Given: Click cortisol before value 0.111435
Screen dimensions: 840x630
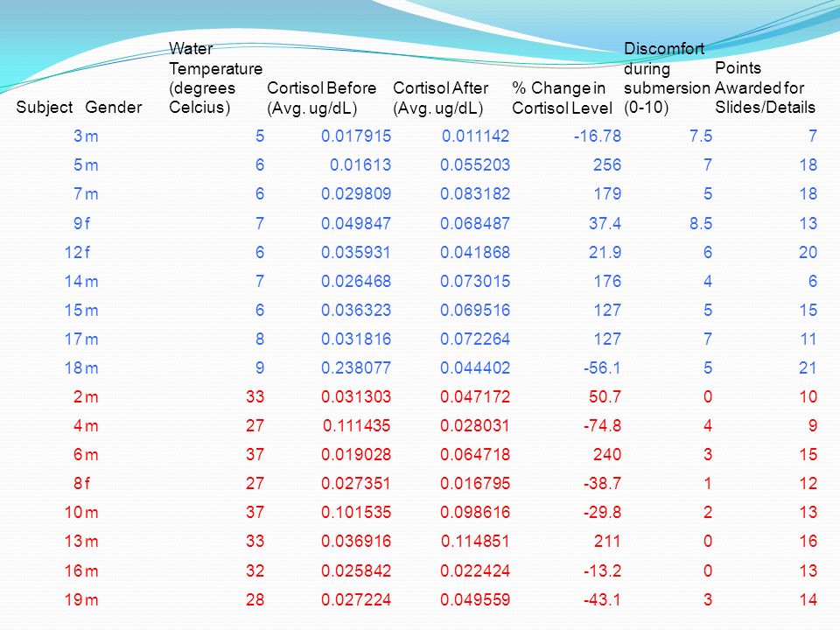Looking at the screenshot, I should click(x=357, y=426).
